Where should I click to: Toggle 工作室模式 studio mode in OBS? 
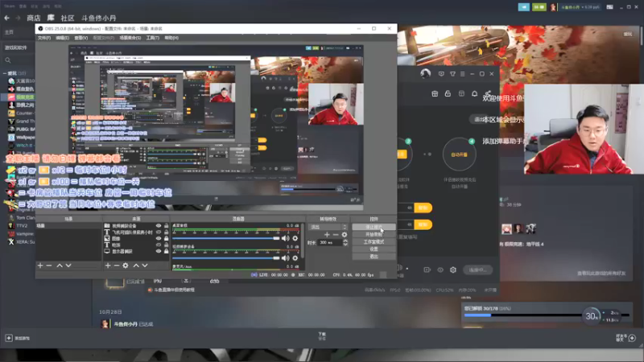374,242
